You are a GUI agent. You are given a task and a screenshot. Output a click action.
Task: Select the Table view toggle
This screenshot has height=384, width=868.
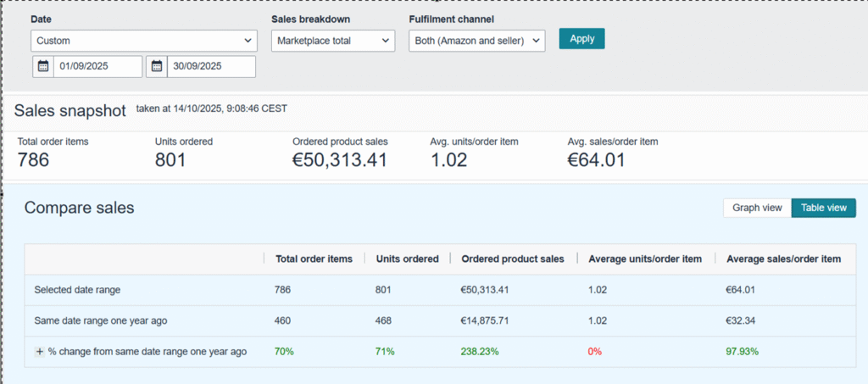[x=823, y=209]
